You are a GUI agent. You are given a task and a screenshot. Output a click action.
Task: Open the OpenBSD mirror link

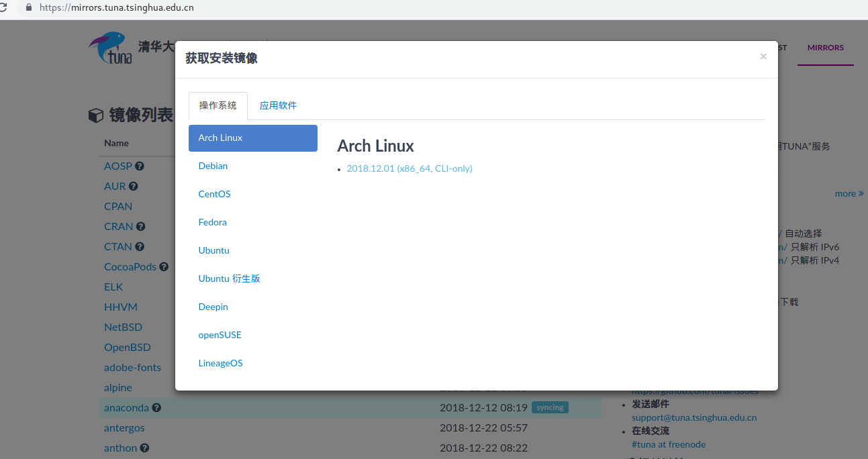[128, 347]
